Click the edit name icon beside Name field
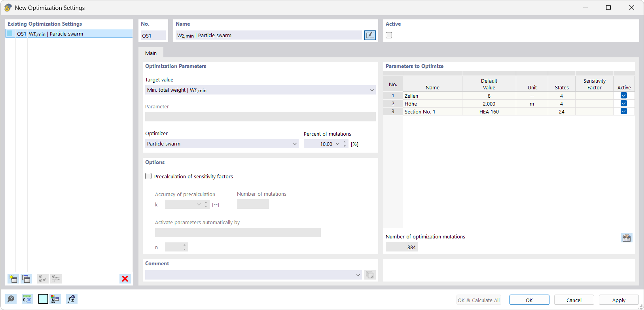This screenshot has width=644, height=310. click(x=370, y=35)
